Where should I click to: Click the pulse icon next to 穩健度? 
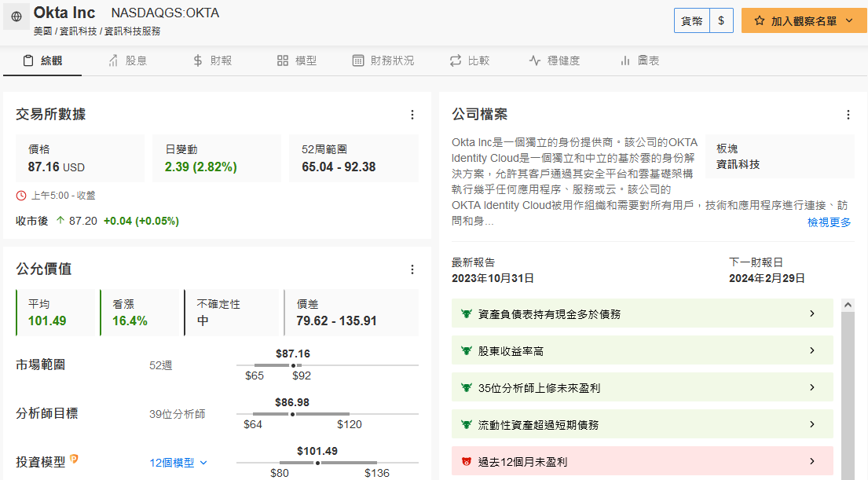[x=535, y=61]
